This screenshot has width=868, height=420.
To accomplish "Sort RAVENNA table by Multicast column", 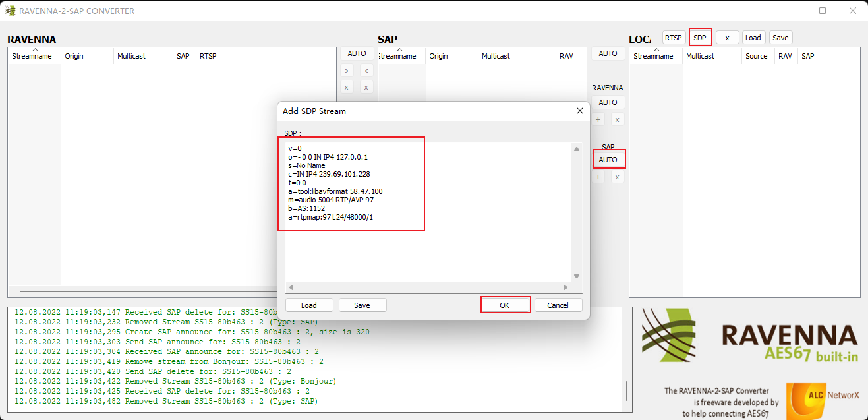I will (143, 56).
